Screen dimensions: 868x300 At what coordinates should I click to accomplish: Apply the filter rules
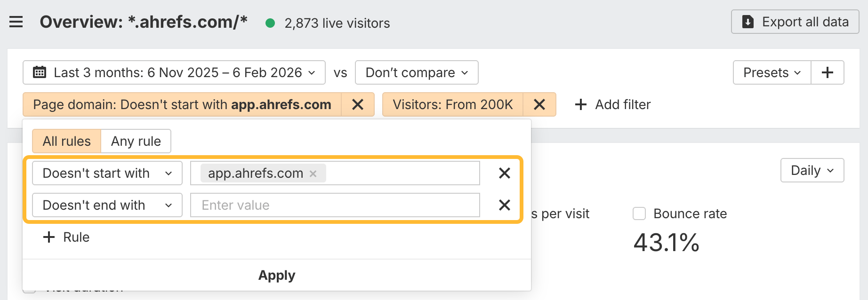click(277, 275)
